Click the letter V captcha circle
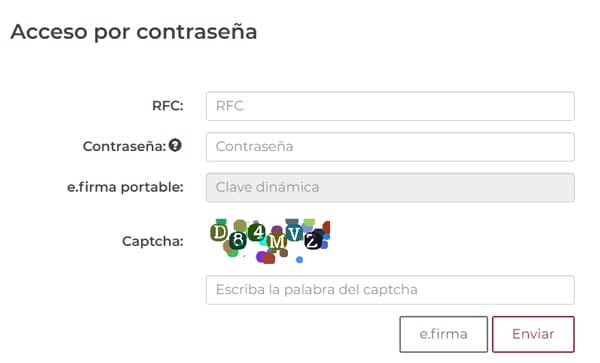The height and width of the screenshot is (363, 600). tap(294, 233)
